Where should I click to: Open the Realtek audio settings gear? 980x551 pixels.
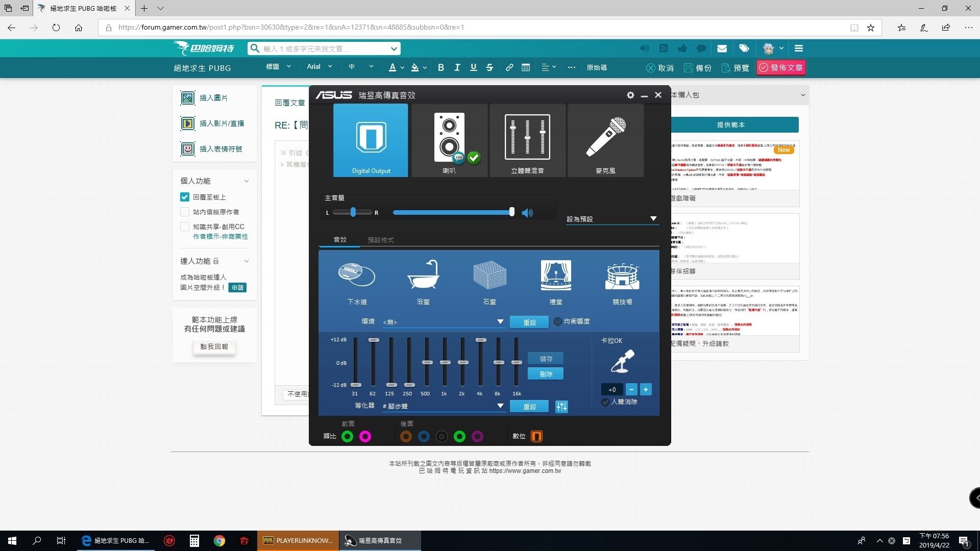[x=630, y=95]
